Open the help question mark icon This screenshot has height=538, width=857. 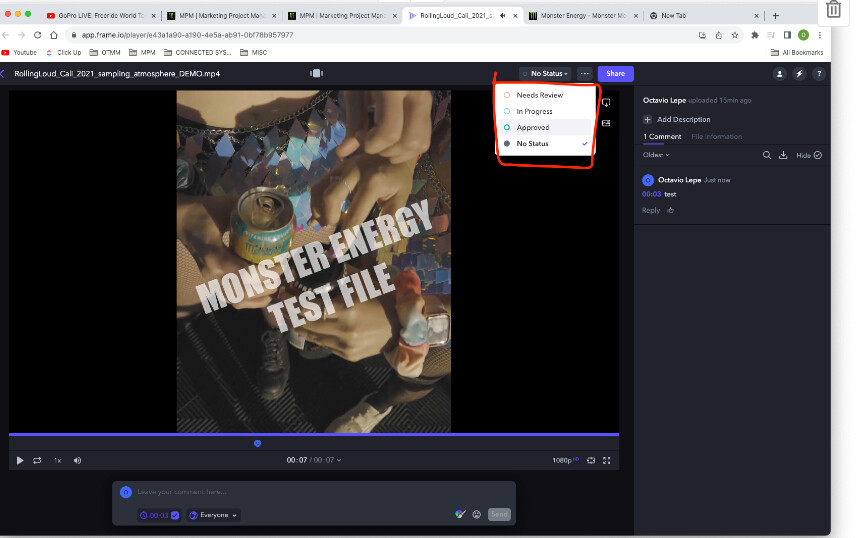[x=819, y=74]
